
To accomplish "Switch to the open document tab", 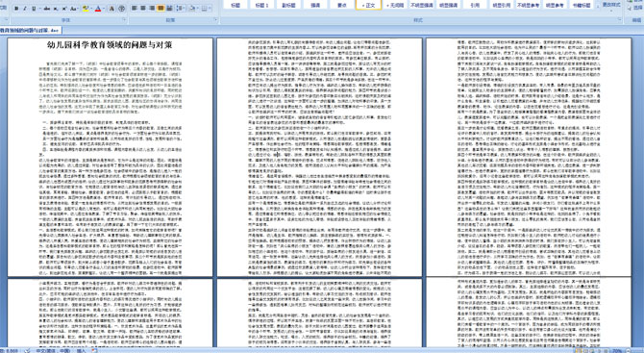I will click(x=30, y=31).
